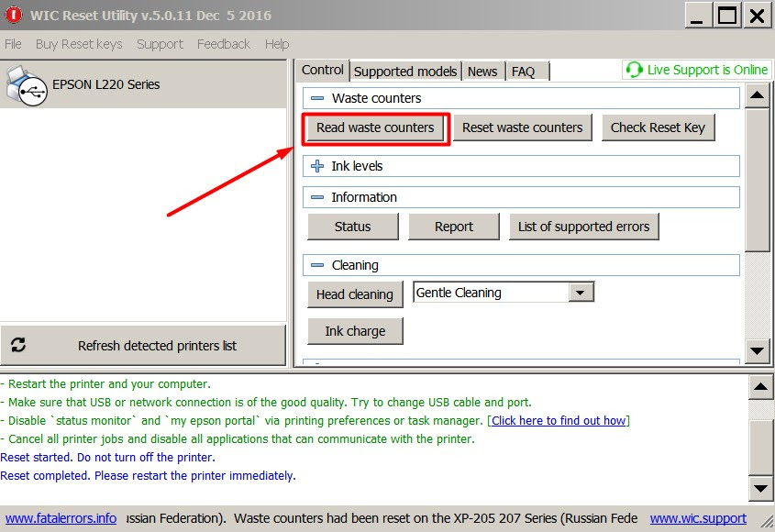The height and width of the screenshot is (532, 775).
Task: Collapse the Information section
Action: coord(316,197)
